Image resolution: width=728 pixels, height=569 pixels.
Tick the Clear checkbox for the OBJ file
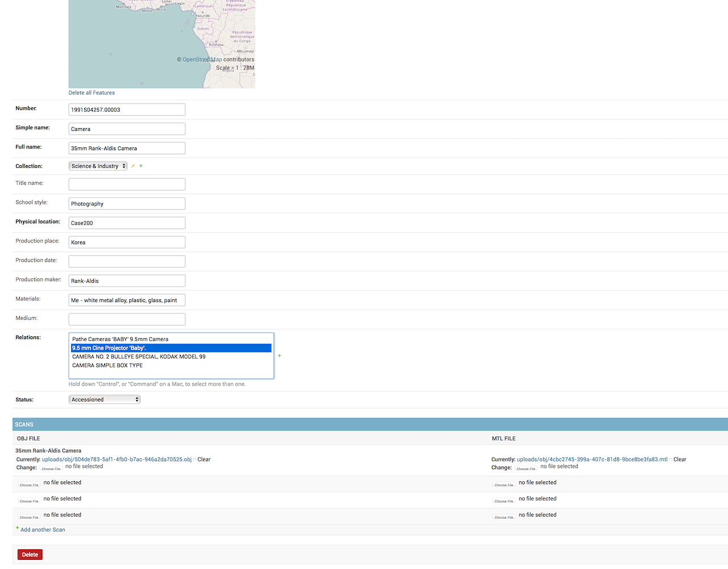(x=195, y=460)
